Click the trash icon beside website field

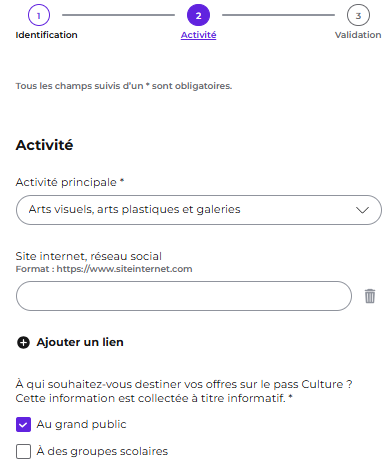coord(370,296)
